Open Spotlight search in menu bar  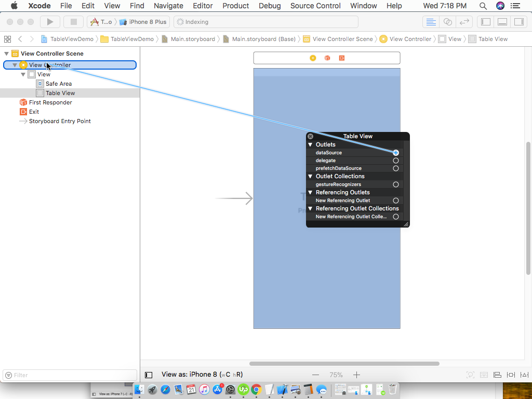coord(483,6)
